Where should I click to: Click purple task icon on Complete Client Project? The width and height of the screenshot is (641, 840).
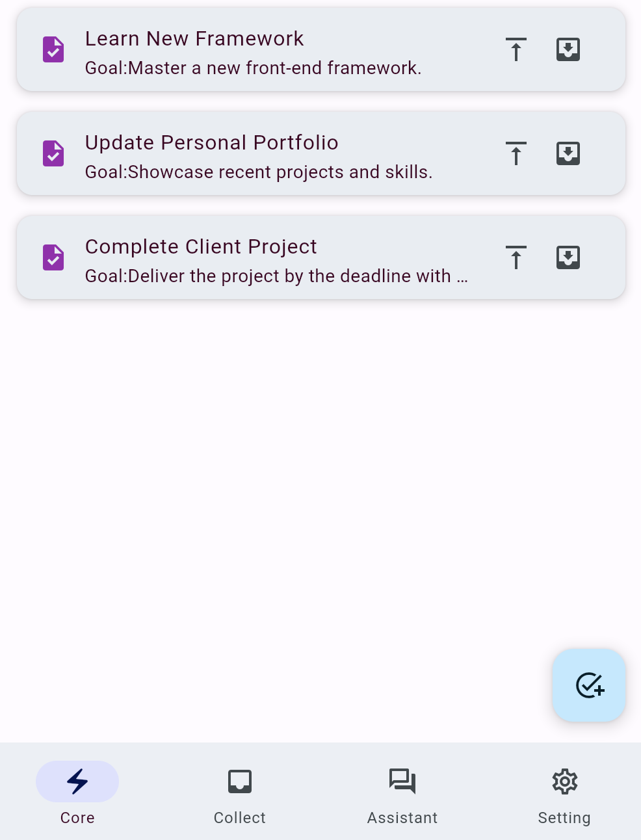(53, 257)
